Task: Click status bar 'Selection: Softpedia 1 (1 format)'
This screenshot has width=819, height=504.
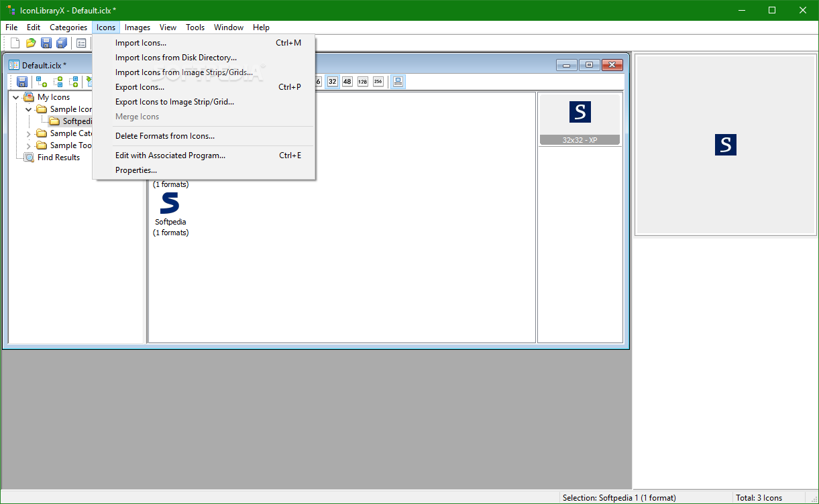Action: click(x=619, y=498)
